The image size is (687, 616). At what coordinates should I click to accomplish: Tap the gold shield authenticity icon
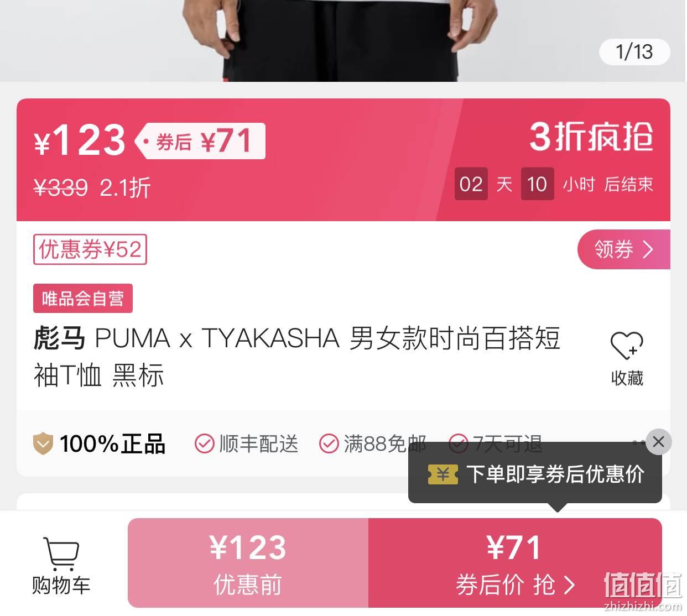coord(43,444)
